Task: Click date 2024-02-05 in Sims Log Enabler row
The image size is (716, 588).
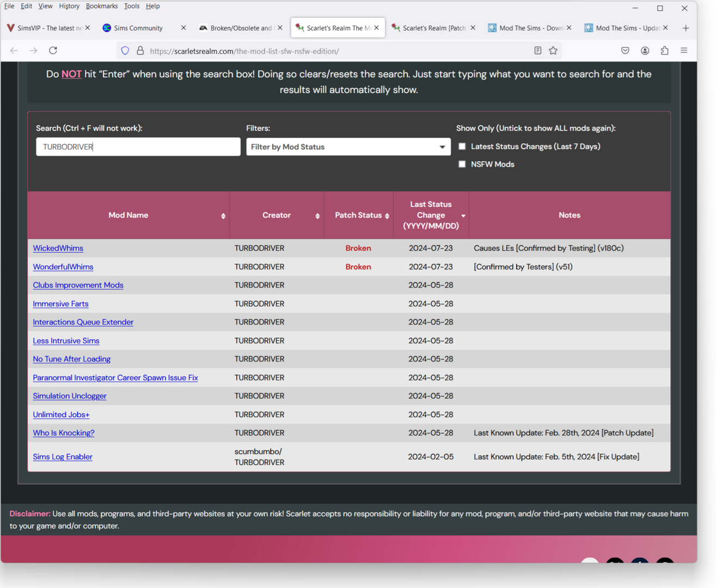Action: click(x=431, y=457)
